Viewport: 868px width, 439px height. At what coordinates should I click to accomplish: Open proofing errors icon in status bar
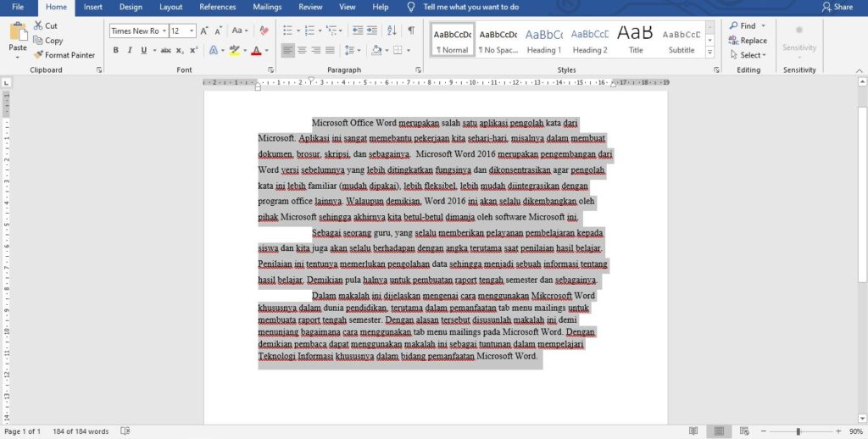coord(125,431)
